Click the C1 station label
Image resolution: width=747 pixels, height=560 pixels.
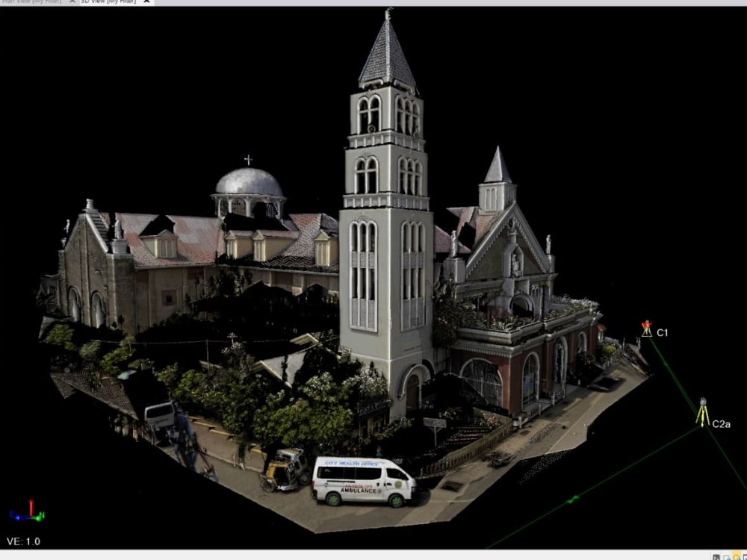click(662, 333)
